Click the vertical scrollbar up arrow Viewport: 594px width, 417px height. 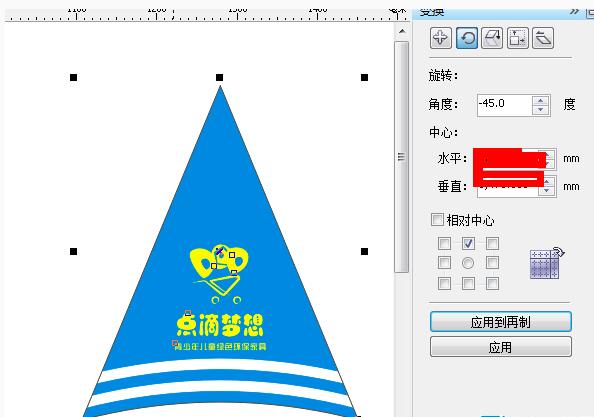pyautogui.click(x=402, y=31)
